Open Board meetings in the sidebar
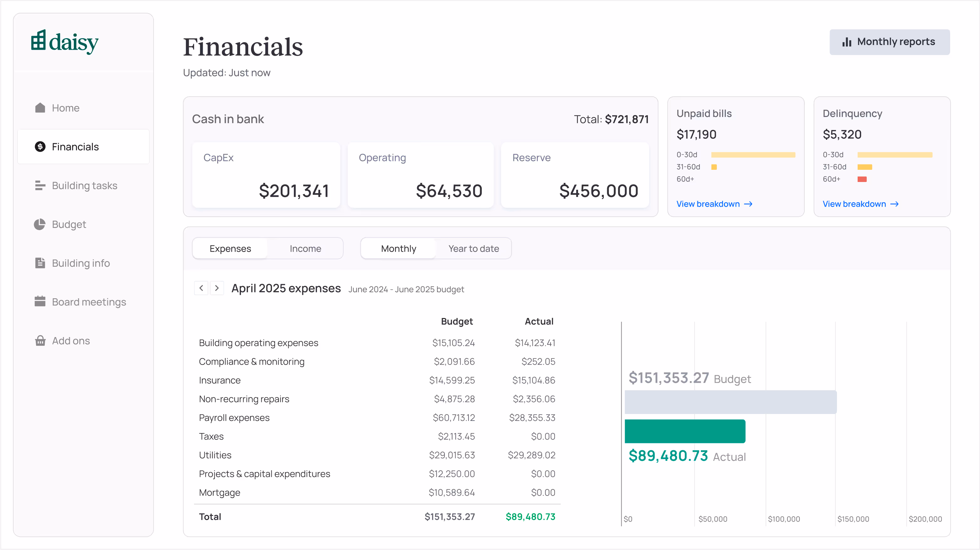Image resolution: width=980 pixels, height=550 pixels. point(89,302)
